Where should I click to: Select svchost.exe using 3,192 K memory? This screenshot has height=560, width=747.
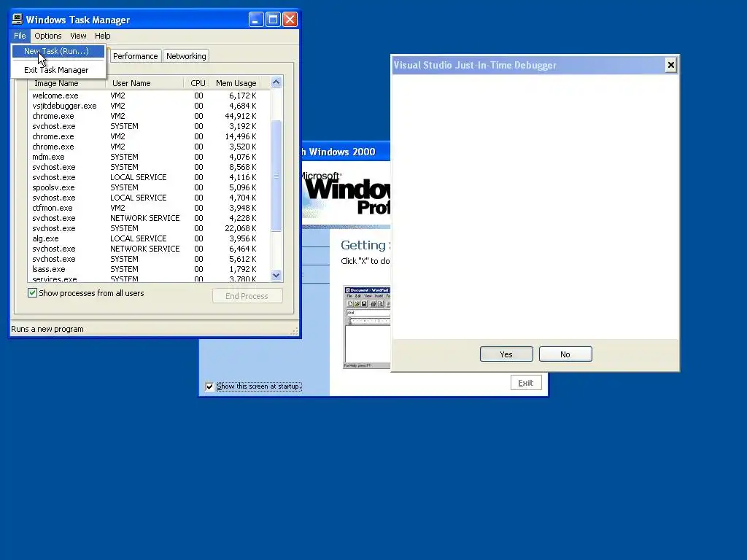145,126
